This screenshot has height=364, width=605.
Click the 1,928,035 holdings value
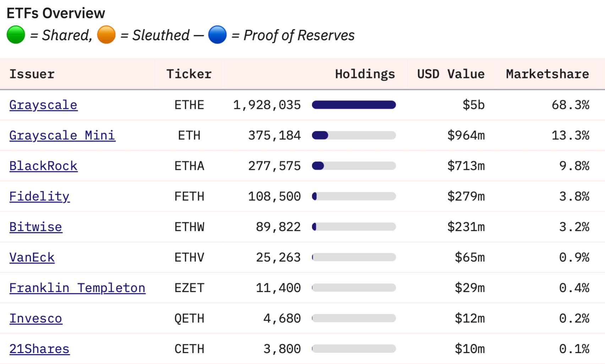coord(267,105)
